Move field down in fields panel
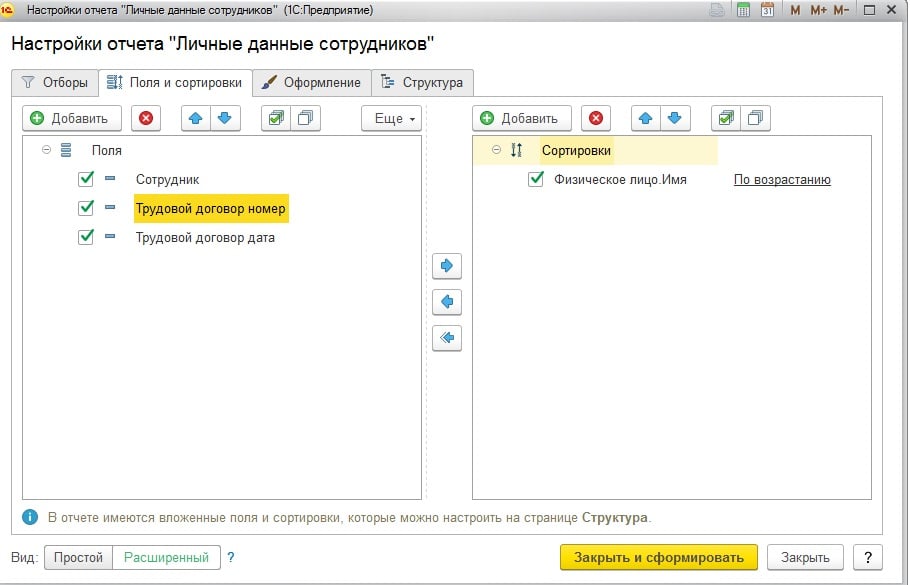 [224, 118]
